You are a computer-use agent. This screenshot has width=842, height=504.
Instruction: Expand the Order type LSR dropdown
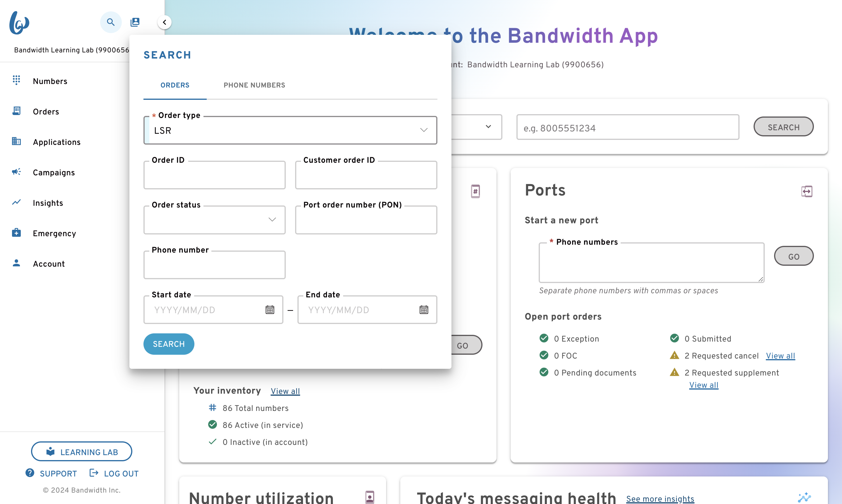[x=290, y=131]
